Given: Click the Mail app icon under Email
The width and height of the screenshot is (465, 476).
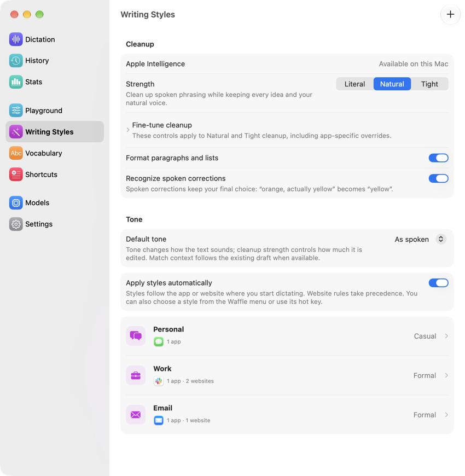Looking at the screenshot, I should [x=159, y=420].
